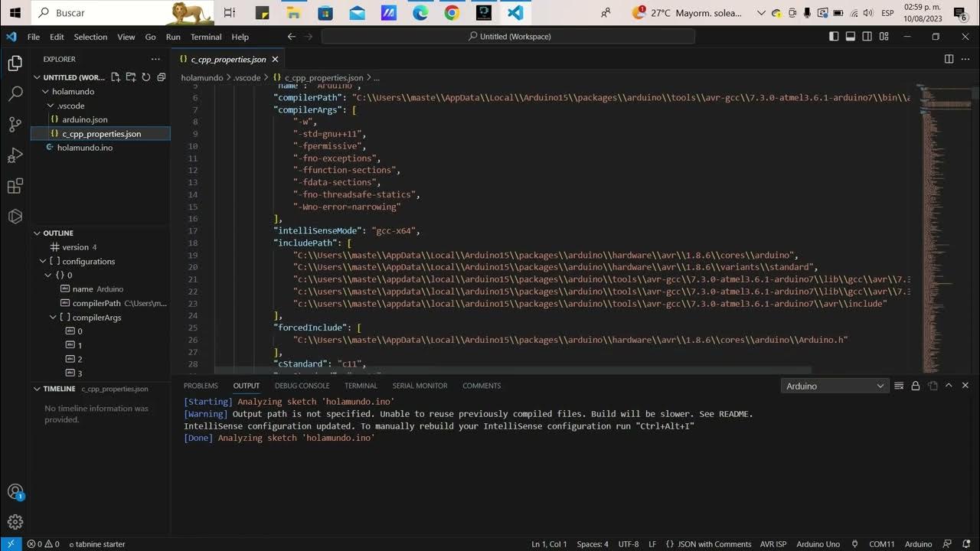Clear the output panel
The height and width of the screenshot is (551, 980).
click(x=900, y=386)
